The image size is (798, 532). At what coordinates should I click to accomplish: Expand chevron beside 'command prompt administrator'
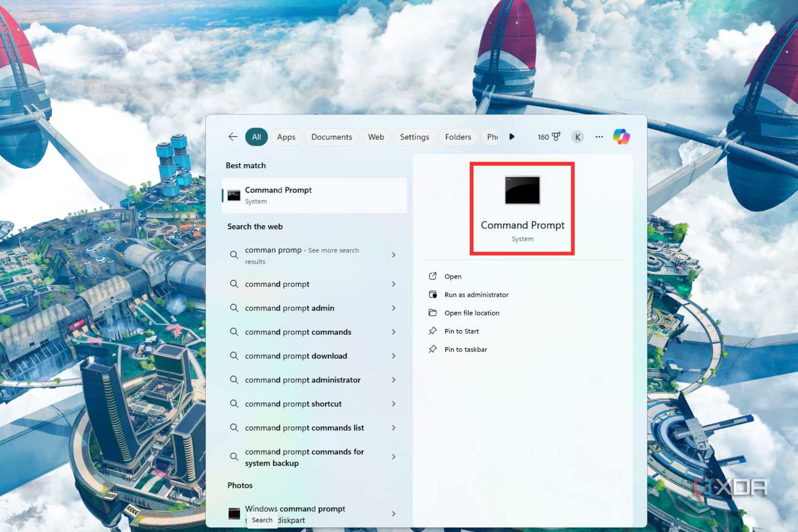click(x=394, y=380)
